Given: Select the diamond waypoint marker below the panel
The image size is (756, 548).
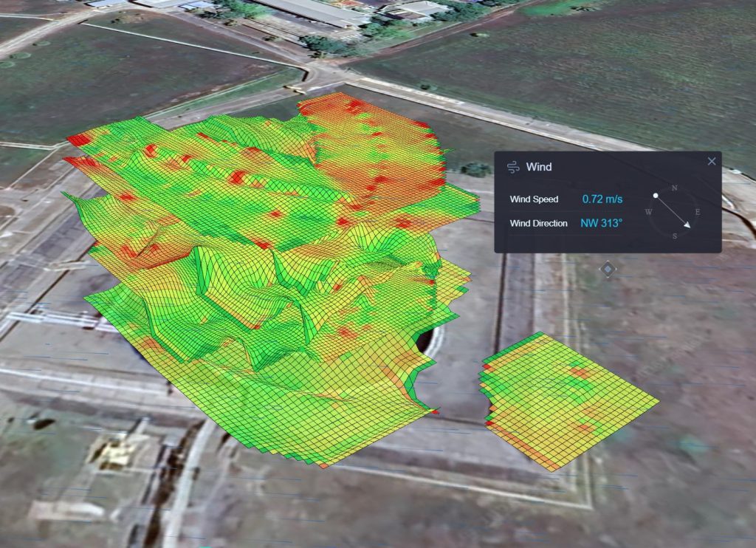Looking at the screenshot, I should [x=608, y=270].
